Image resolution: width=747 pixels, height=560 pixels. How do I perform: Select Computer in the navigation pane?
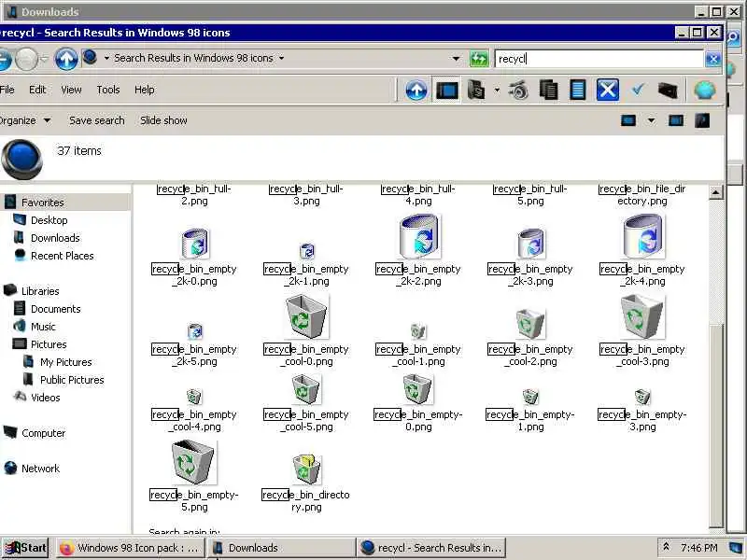(43, 433)
